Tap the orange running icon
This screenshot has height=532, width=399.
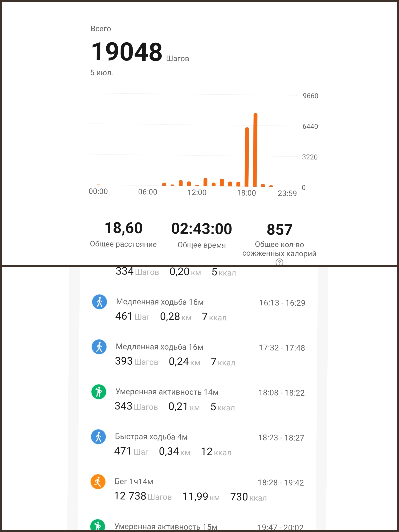pyautogui.click(x=98, y=482)
